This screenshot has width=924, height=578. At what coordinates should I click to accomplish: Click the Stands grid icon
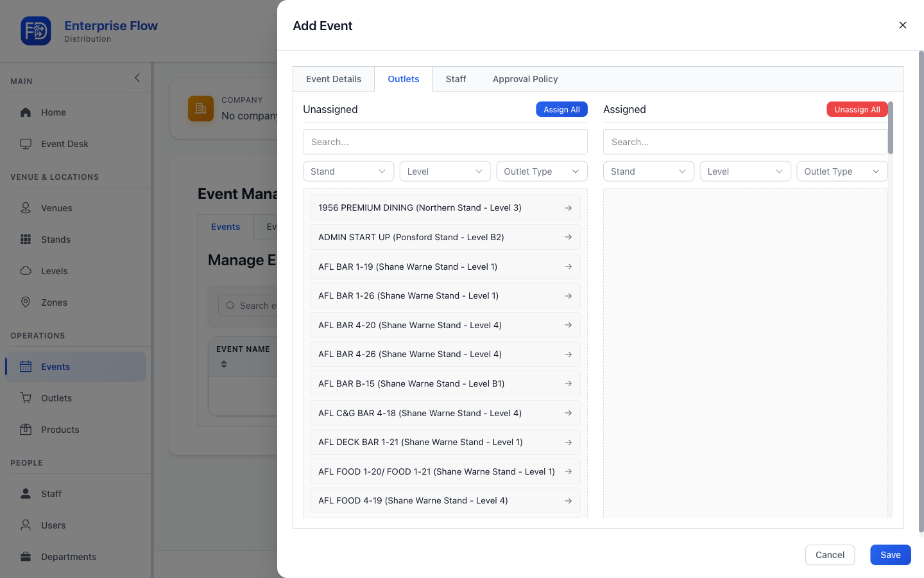point(26,240)
